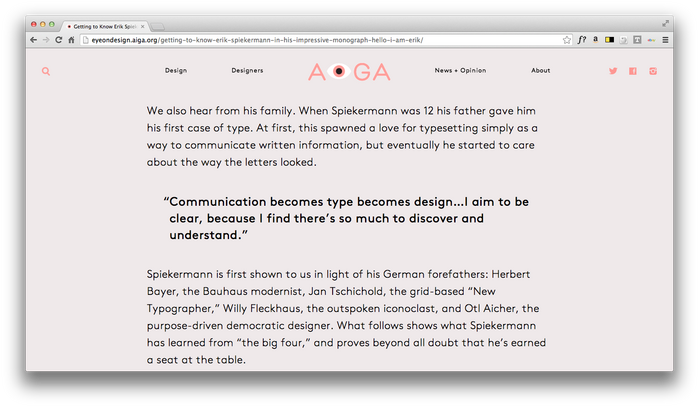Click the phrase 'about the way the letters looked.'
Screen dimensions: 699x407
(x=231, y=162)
